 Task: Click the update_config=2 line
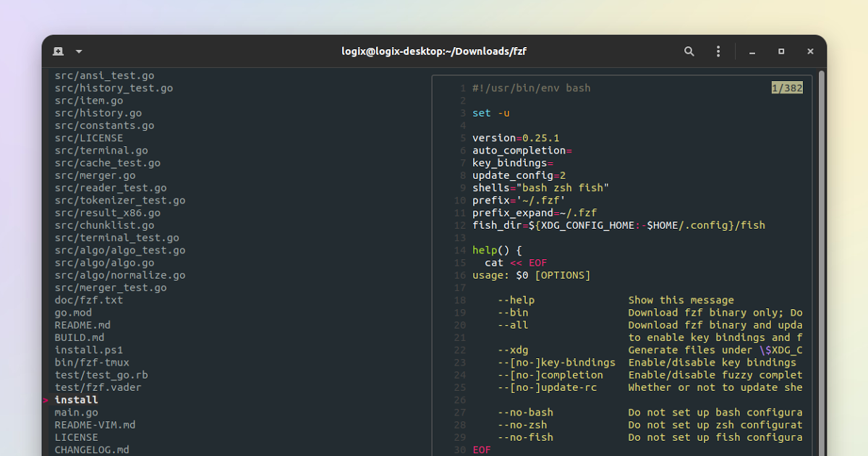pos(519,175)
